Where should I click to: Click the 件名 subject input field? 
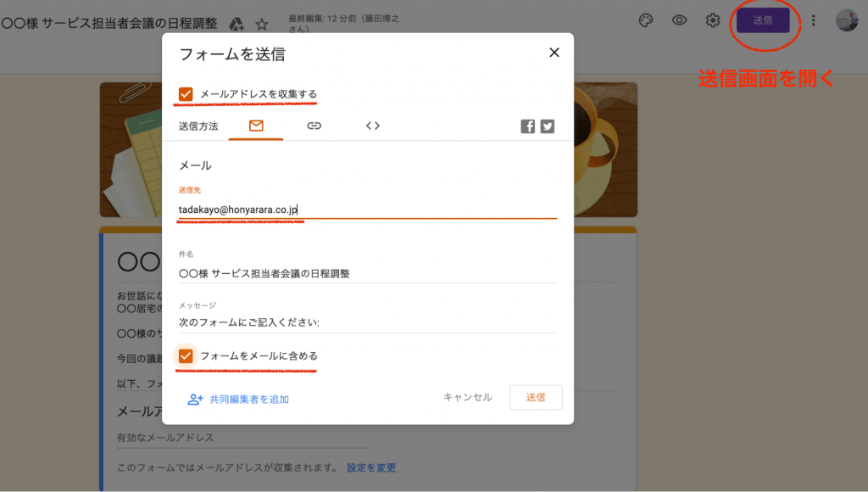367,273
